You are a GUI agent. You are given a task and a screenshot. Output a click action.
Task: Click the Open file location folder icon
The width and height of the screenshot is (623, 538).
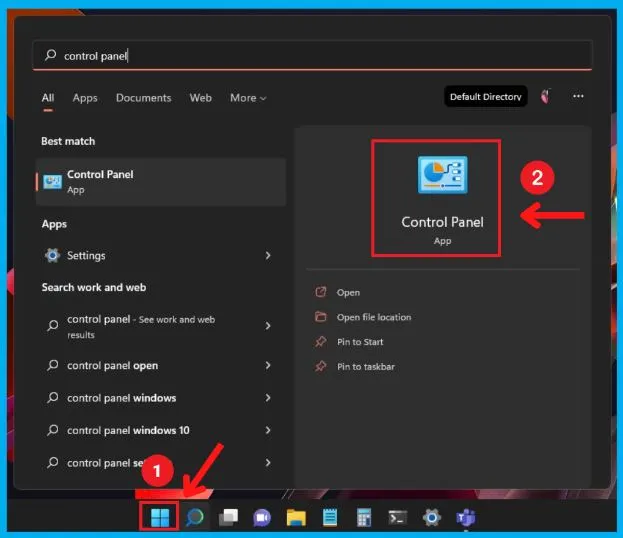(x=321, y=317)
